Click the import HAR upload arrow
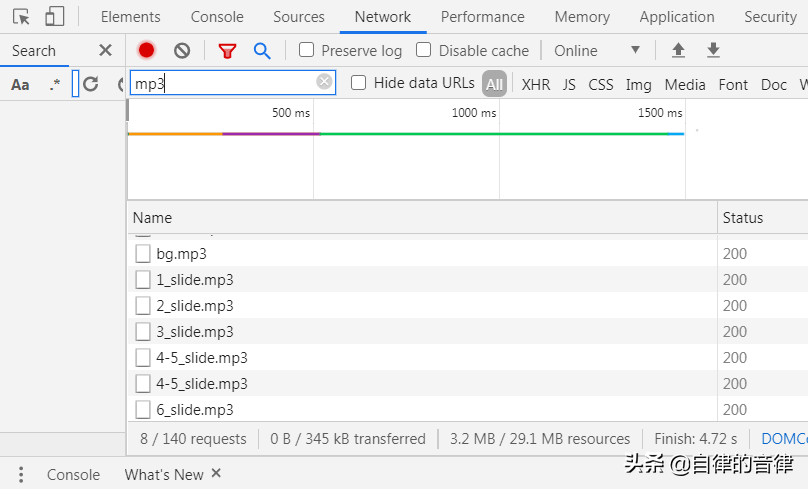Image resolution: width=808 pixels, height=489 pixels. 679,51
